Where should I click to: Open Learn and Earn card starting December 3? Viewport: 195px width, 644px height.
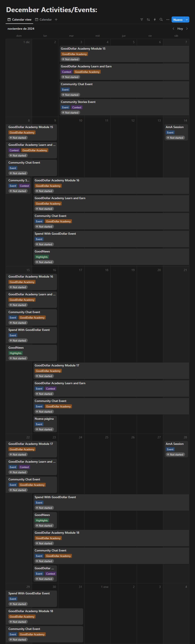pyautogui.click(x=124, y=72)
